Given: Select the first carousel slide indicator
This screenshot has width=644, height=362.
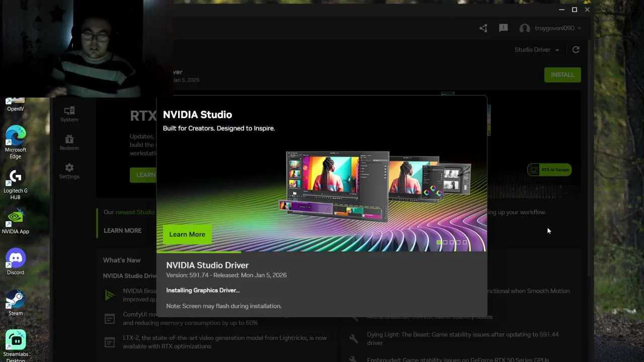Looking at the screenshot, I should (439, 242).
